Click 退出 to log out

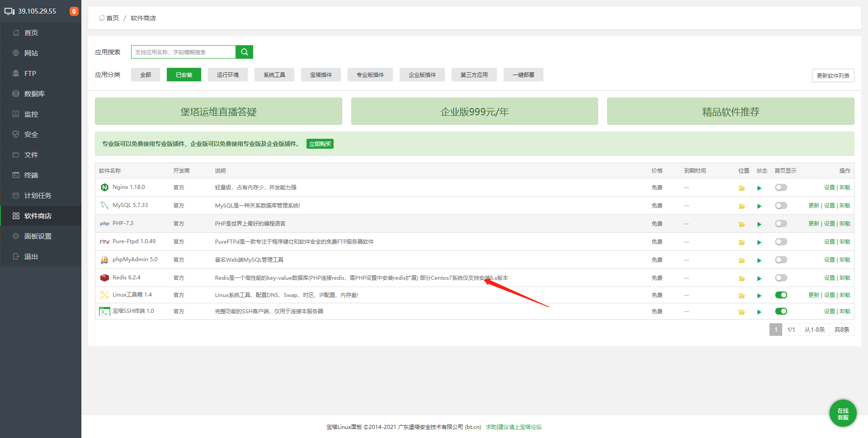(41, 256)
